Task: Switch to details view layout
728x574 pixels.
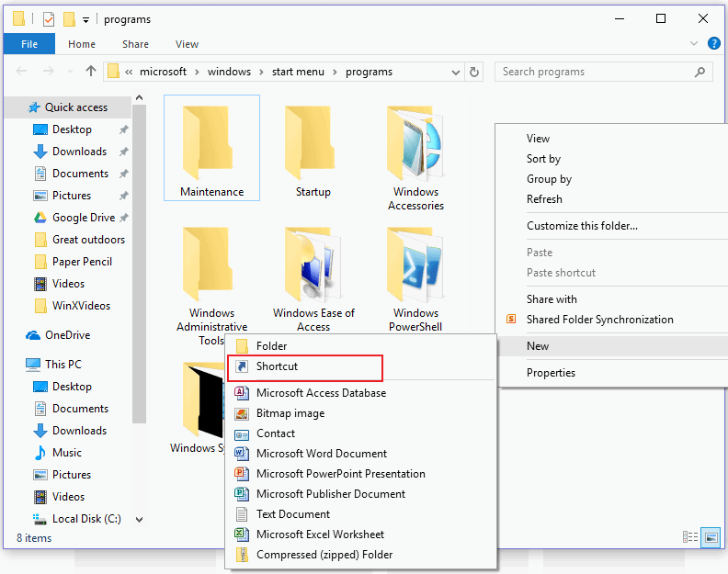Action: click(x=690, y=537)
